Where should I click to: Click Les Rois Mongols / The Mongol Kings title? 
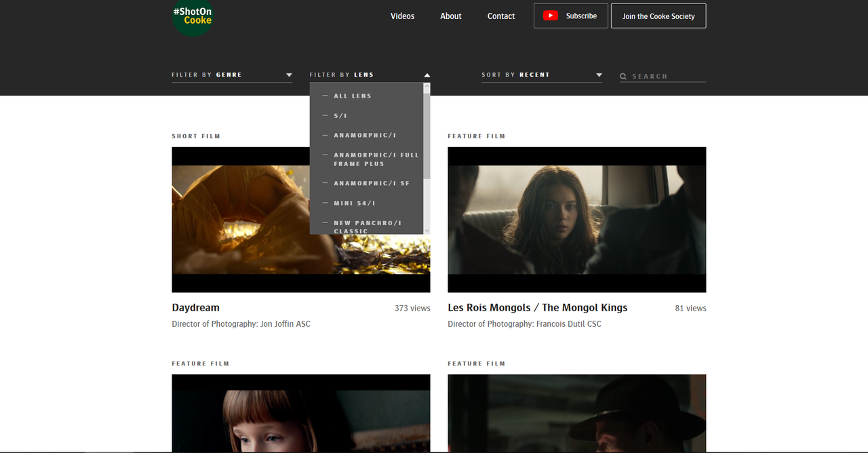coord(538,308)
